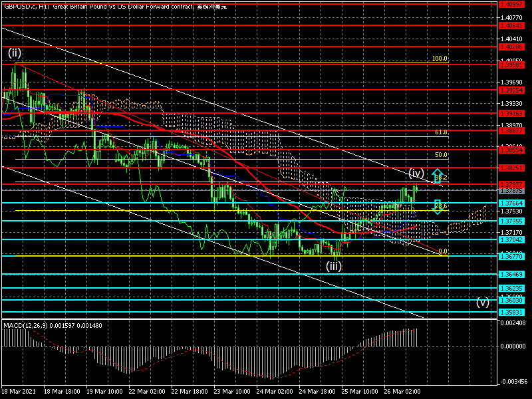Click the red 1.39981 price label

pyautogui.click(x=511, y=65)
